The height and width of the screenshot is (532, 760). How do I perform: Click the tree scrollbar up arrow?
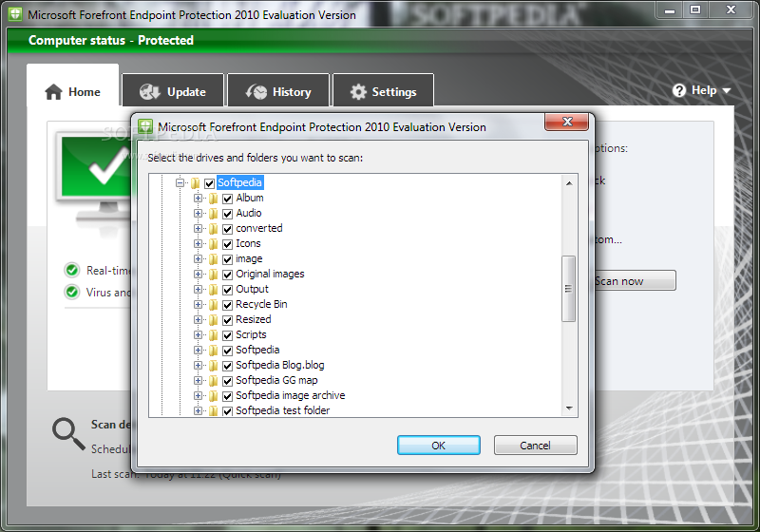569,183
